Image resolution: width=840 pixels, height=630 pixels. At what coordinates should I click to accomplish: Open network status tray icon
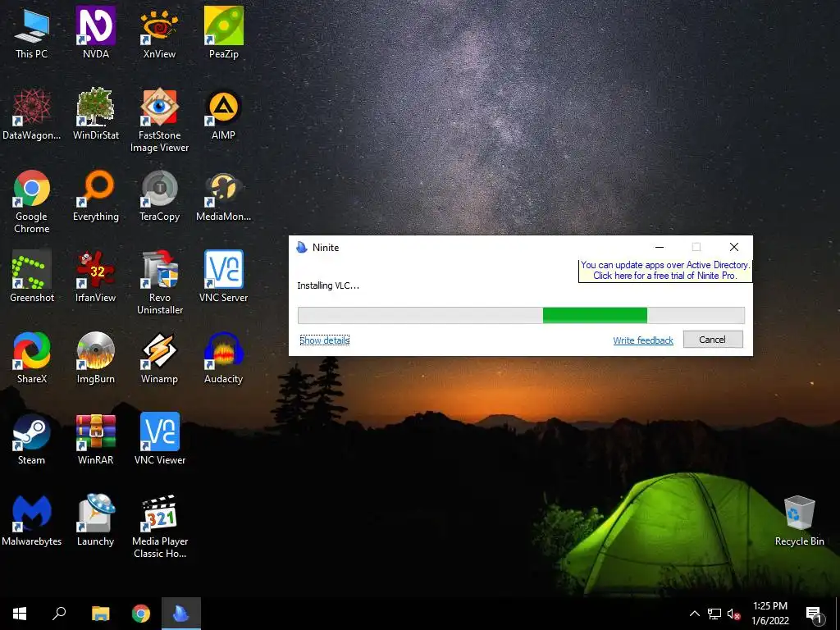(x=714, y=614)
